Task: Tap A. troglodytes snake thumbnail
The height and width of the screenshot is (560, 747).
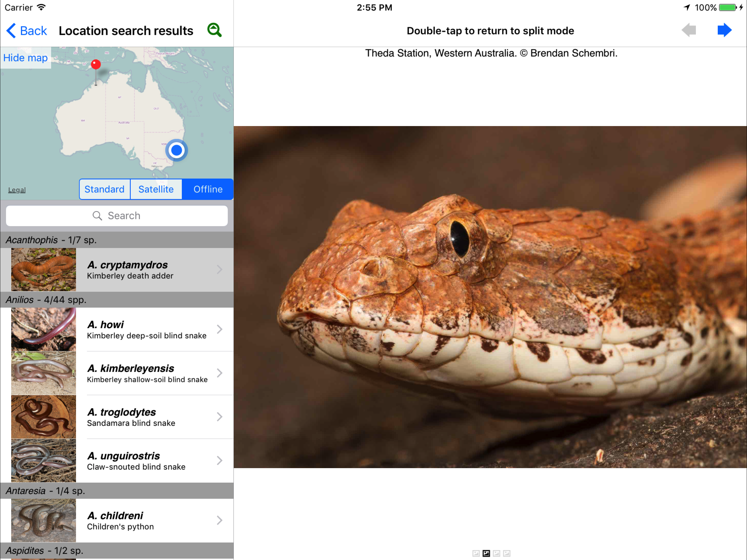Action: point(43,417)
